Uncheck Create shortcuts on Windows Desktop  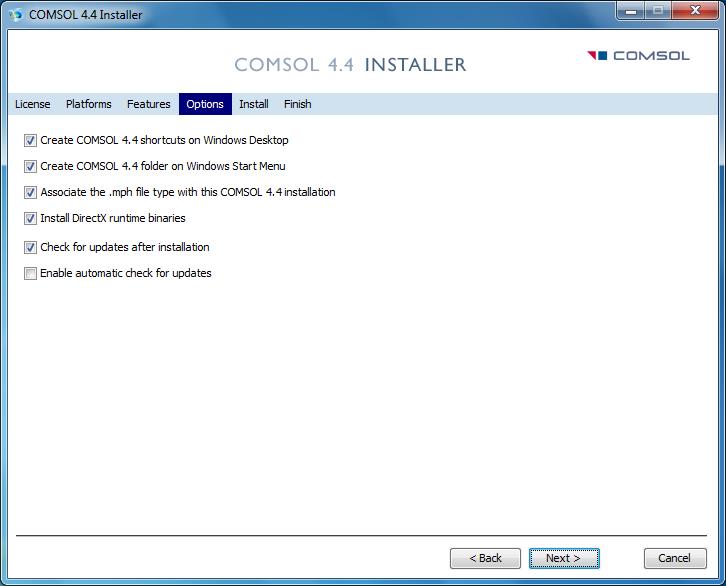click(31, 141)
